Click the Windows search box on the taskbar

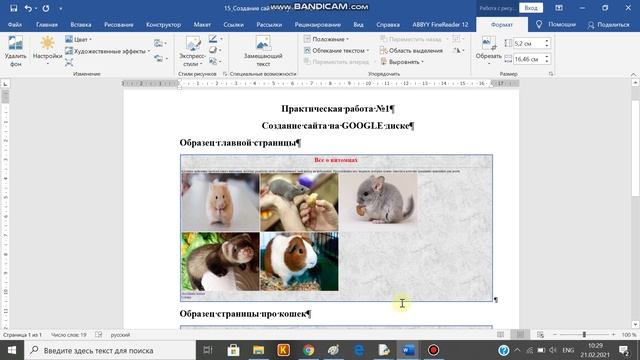(x=110, y=350)
